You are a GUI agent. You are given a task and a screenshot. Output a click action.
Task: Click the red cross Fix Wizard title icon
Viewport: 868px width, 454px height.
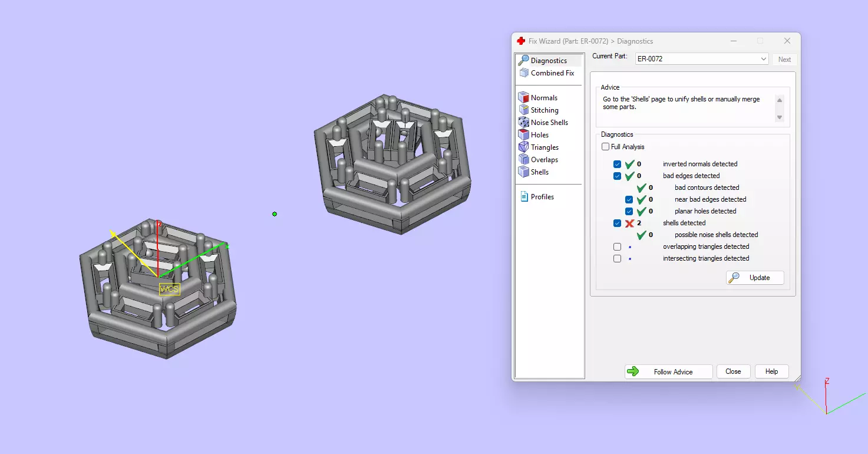(521, 41)
